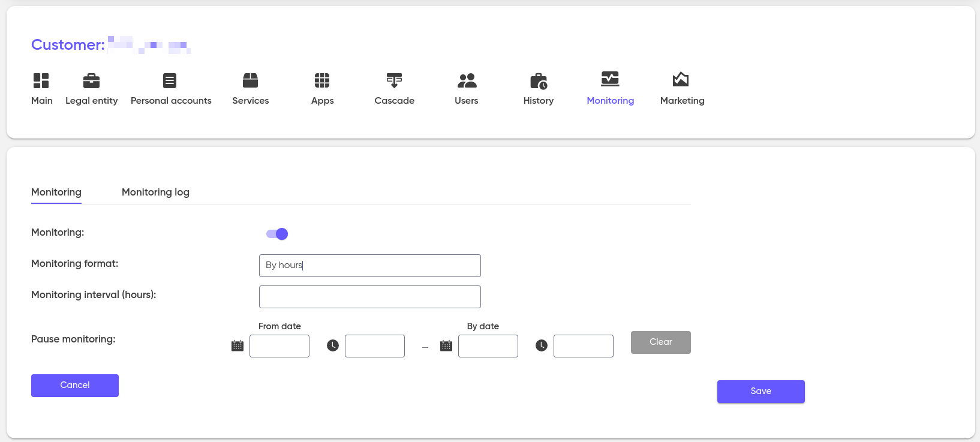The width and height of the screenshot is (980, 442).
Task: Open the Marketing icon
Action: click(x=681, y=79)
